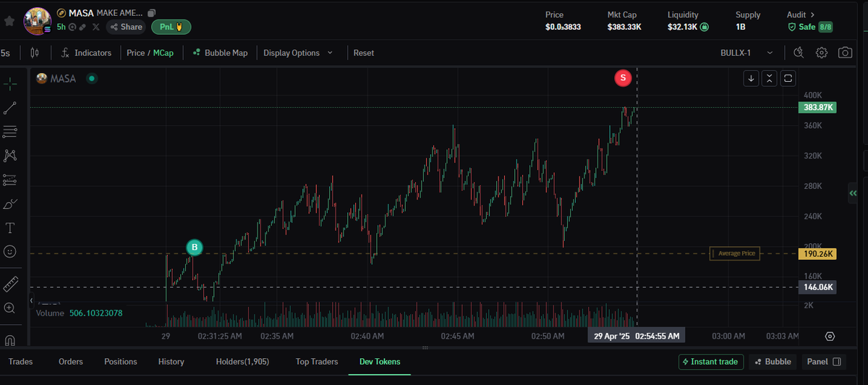Switch chart to MCap mode
868x385 pixels.
[x=163, y=53]
